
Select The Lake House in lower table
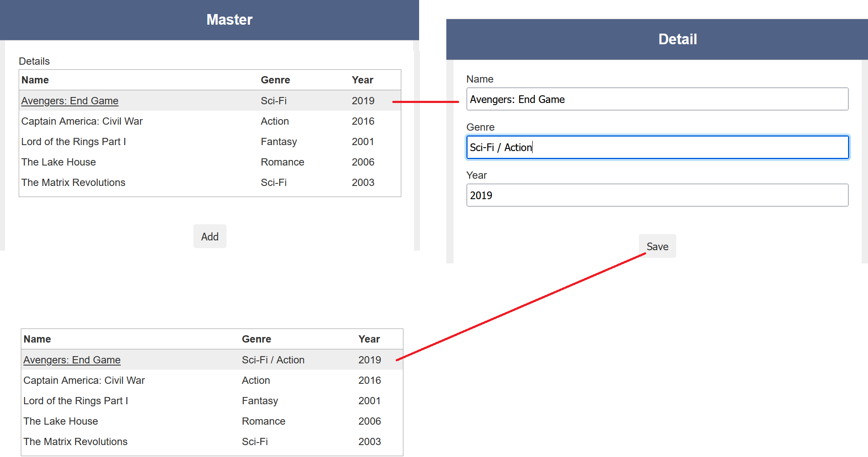61,421
